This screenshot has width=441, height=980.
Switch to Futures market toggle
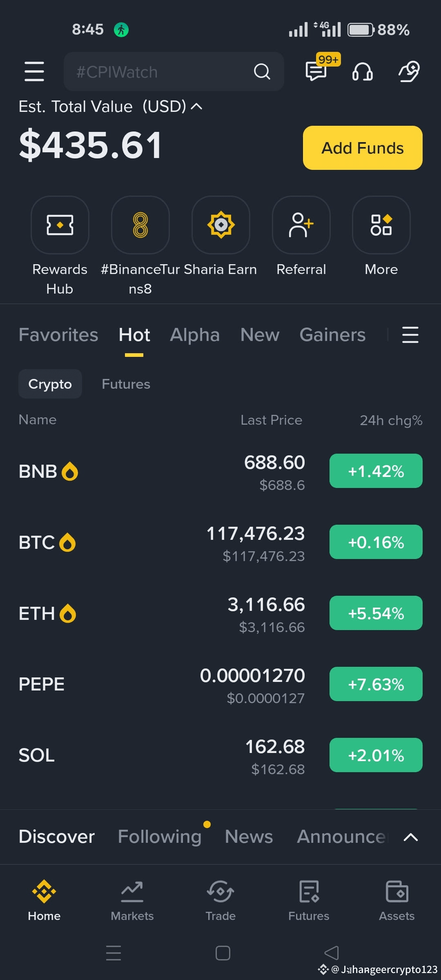[126, 384]
